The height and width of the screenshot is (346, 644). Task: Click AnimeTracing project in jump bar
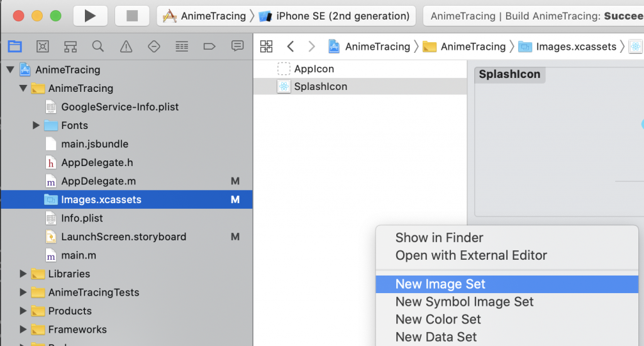point(369,47)
